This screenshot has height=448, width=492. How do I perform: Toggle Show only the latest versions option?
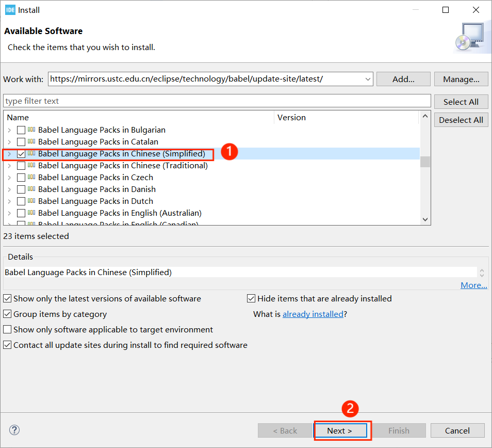pos(7,298)
